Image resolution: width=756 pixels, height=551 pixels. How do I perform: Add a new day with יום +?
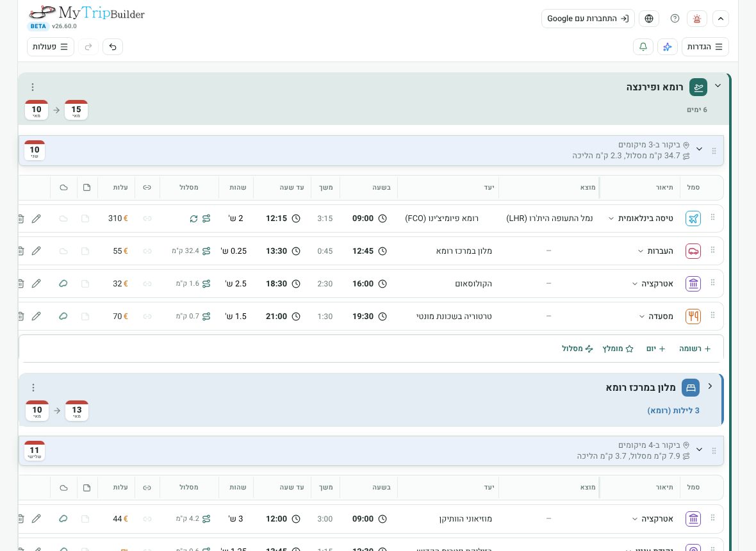655,349
